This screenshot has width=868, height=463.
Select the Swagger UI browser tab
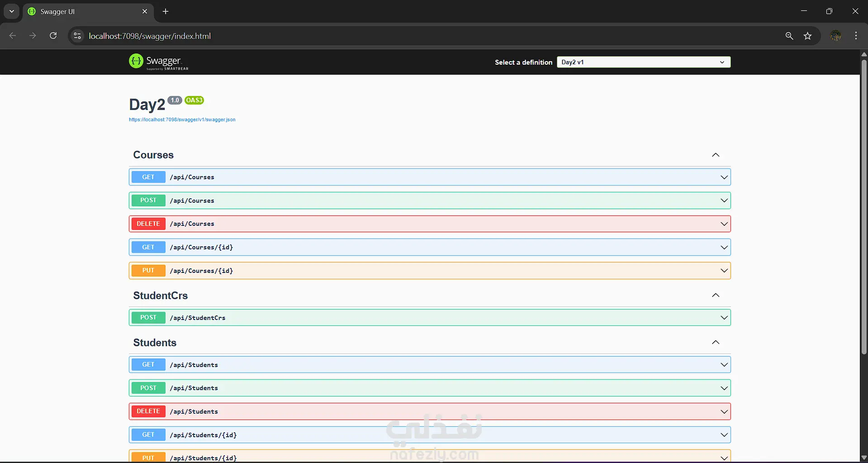[x=88, y=11]
